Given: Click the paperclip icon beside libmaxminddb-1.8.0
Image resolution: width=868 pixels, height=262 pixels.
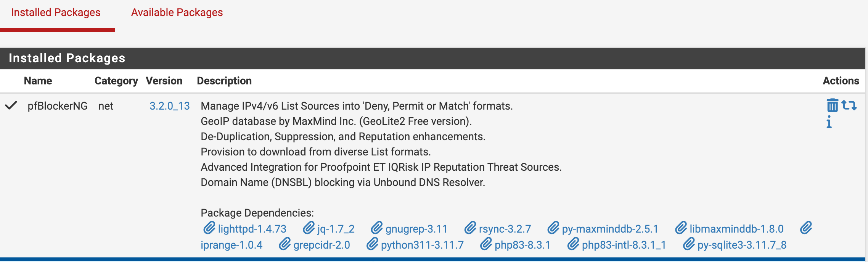Looking at the screenshot, I should click(681, 228).
